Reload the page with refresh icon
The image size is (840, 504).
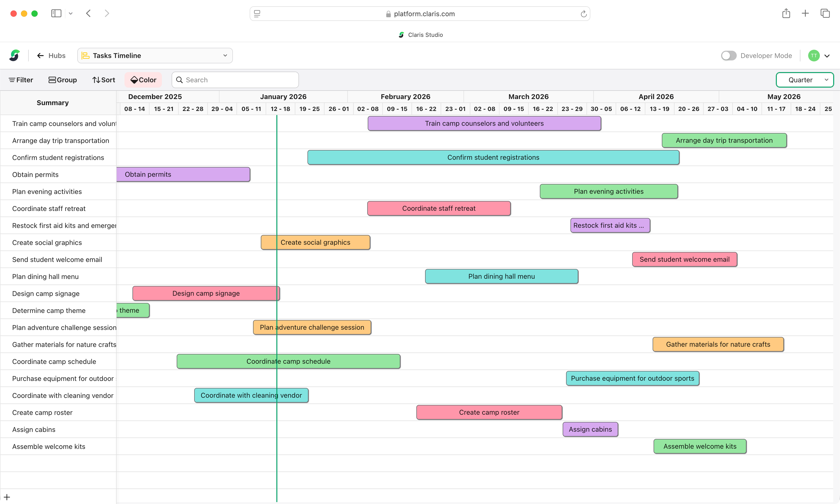(x=583, y=14)
